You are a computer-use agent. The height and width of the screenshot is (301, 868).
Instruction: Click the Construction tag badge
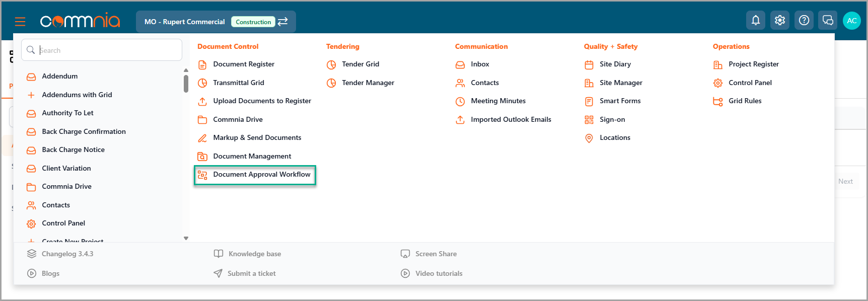click(x=253, y=22)
